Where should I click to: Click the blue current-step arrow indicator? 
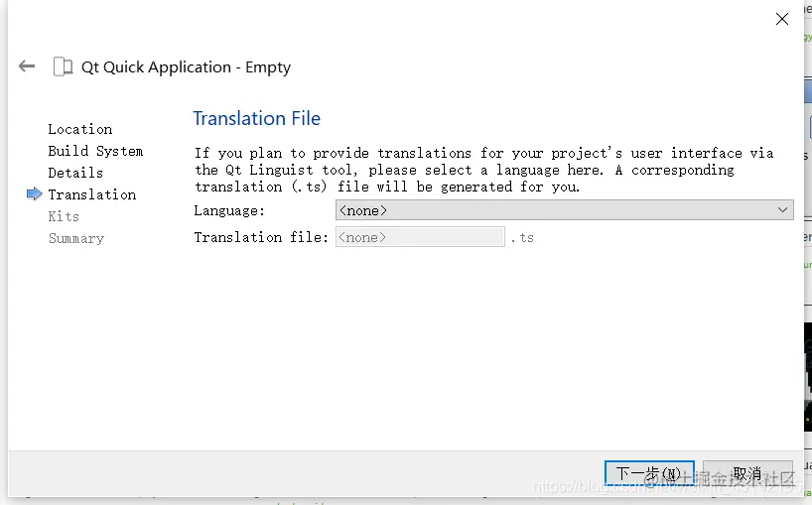[34, 194]
